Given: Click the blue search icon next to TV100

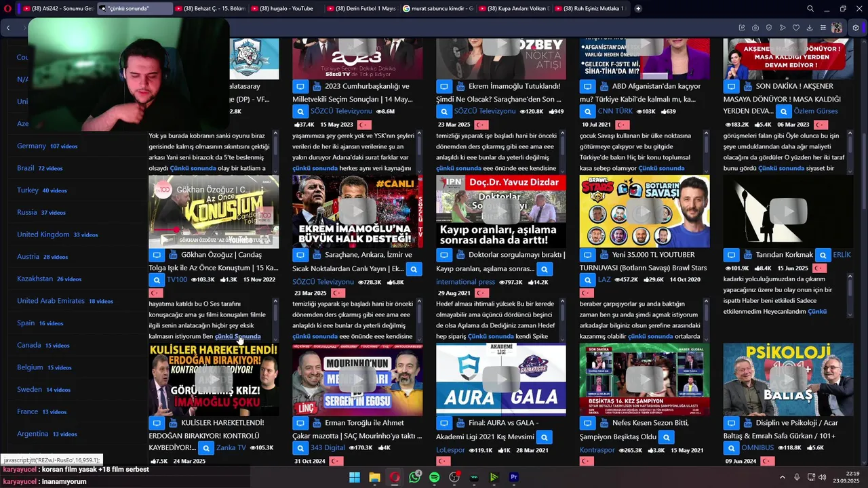Looking at the screenshot, I should pos(157,280).
